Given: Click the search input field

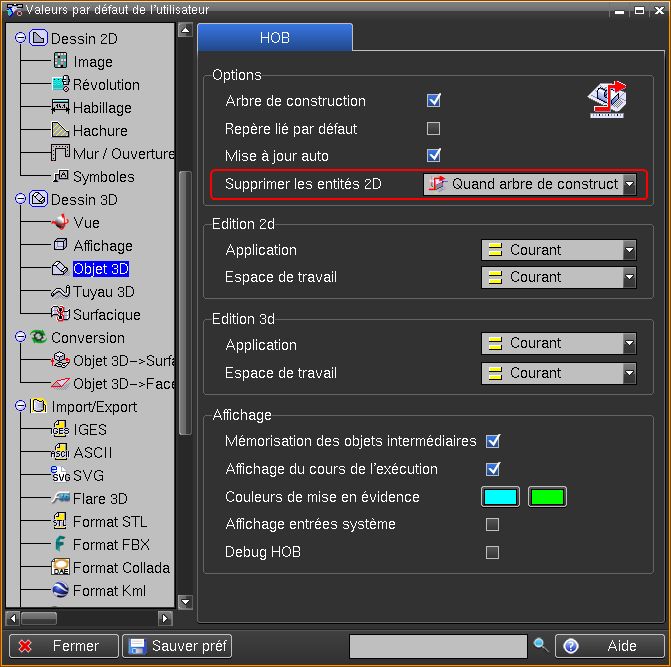Looking at the screenshot, I should [x=438, y=646].
